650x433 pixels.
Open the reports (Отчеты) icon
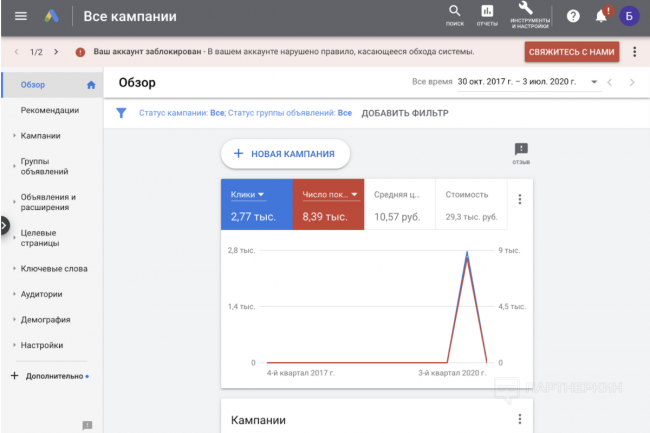point(487,14)
